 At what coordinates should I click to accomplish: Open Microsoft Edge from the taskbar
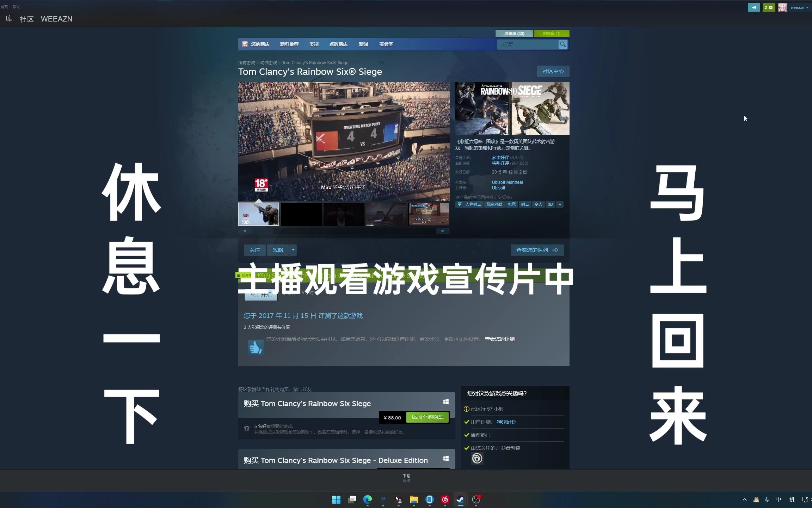pyautogui.click(x=368, y=500)
